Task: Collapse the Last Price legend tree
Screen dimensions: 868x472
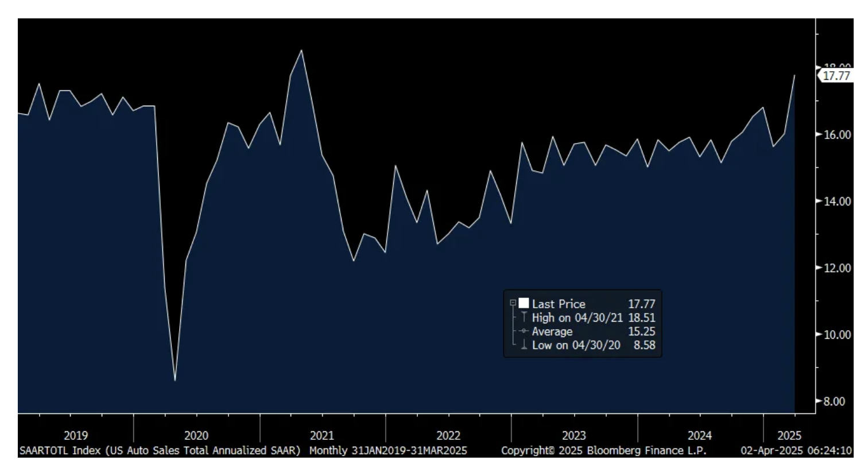Action: 513,303
